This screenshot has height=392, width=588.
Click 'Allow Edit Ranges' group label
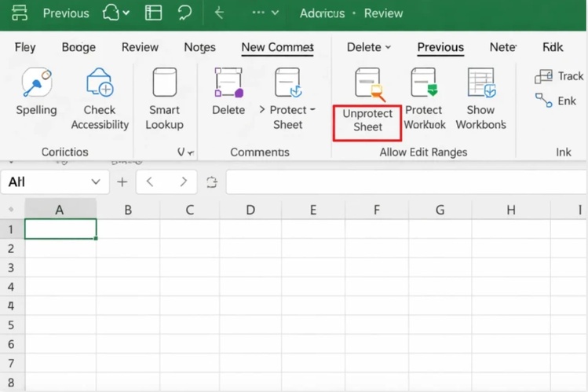(x=423, y=152)
